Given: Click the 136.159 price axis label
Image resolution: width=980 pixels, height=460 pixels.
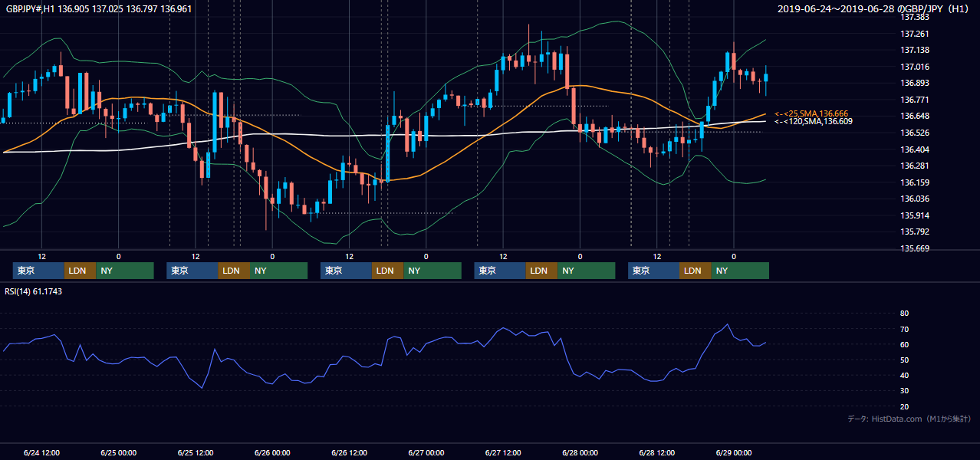Looking at the screenshot, I should (x=915, y=182).
